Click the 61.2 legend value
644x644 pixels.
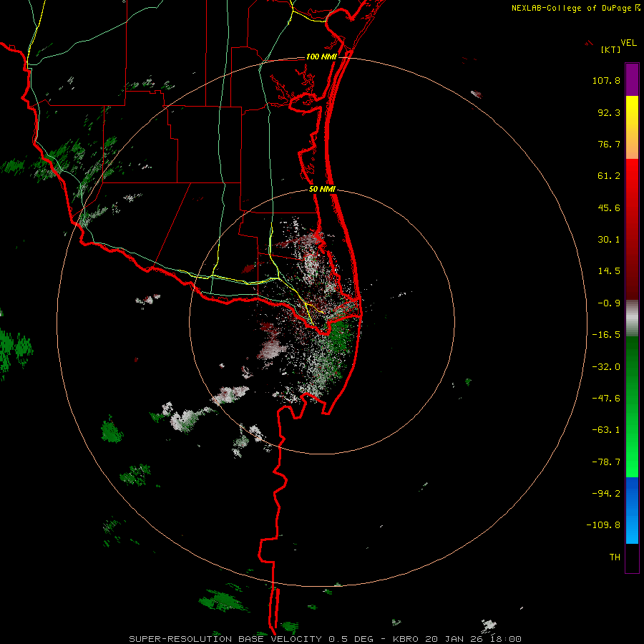point(609,176)
